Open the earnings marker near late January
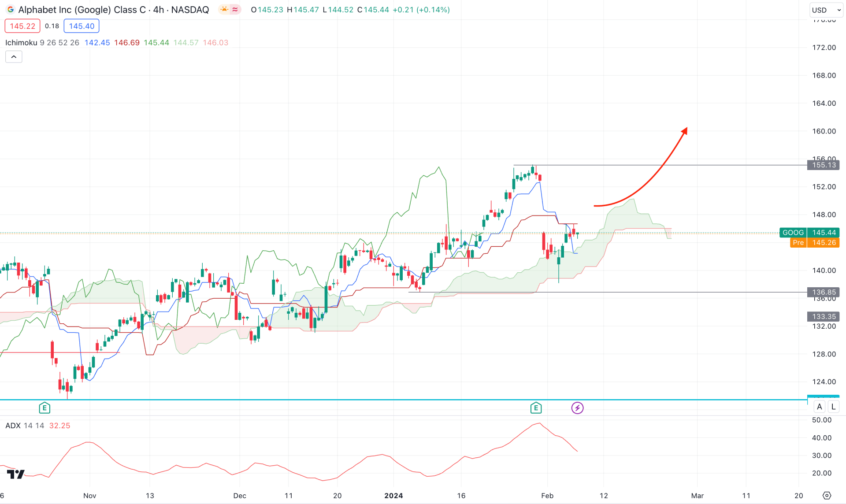The height and width of the screenshot is (504, 846). click(536, 408)
